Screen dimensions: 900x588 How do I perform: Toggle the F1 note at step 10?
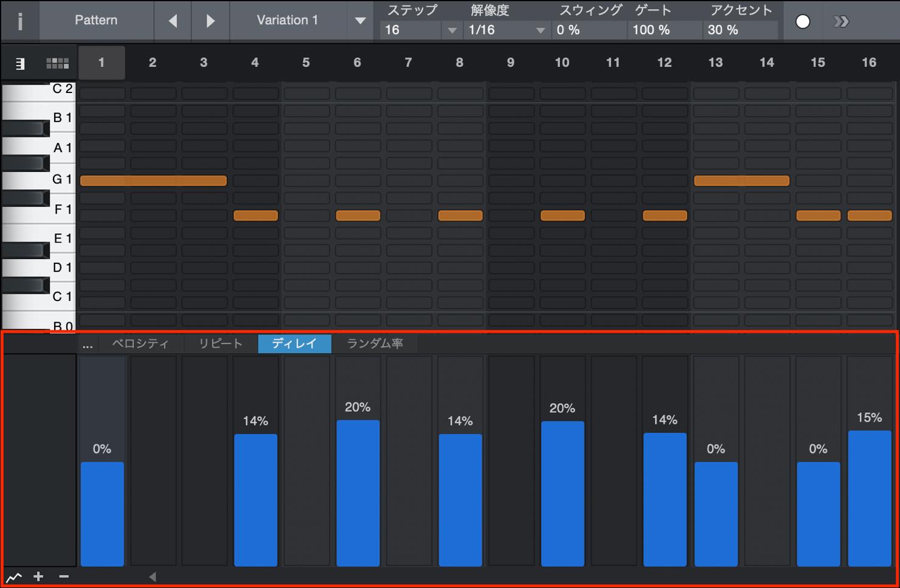562,215
